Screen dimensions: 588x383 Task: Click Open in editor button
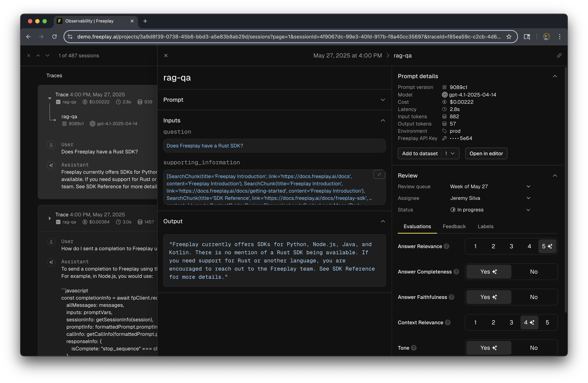pyautogui.click(x=486, y=153)
